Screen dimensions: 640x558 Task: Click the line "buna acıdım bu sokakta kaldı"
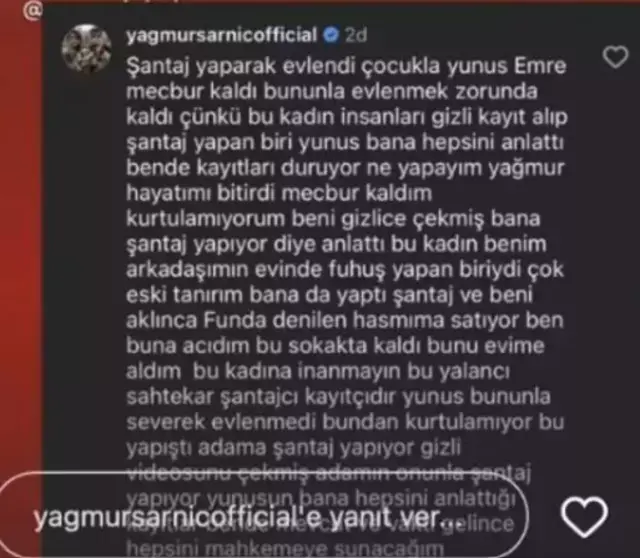[x=335, y=346]
